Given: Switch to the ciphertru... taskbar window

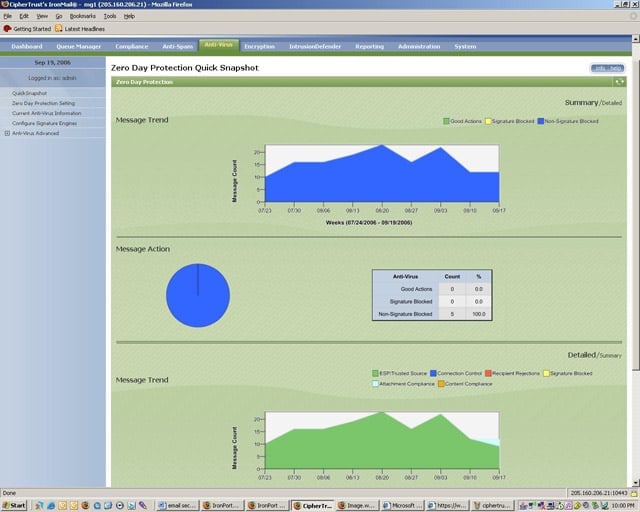Looking at the screenshot, I should [x=492, y=505].
